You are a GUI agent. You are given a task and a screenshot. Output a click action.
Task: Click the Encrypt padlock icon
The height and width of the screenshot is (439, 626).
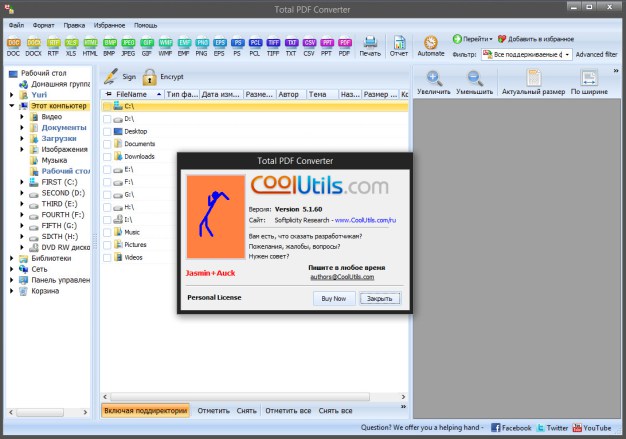click(x=149, y=77)
